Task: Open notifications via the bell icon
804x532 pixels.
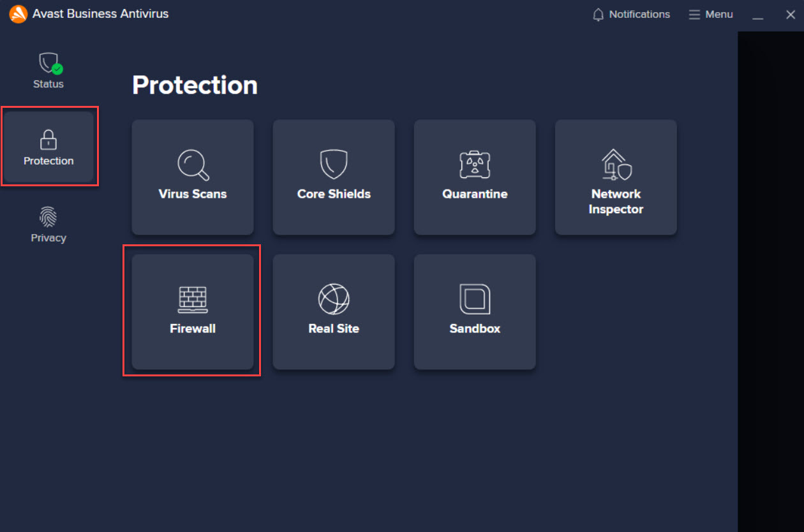Action: coord(598,14)
